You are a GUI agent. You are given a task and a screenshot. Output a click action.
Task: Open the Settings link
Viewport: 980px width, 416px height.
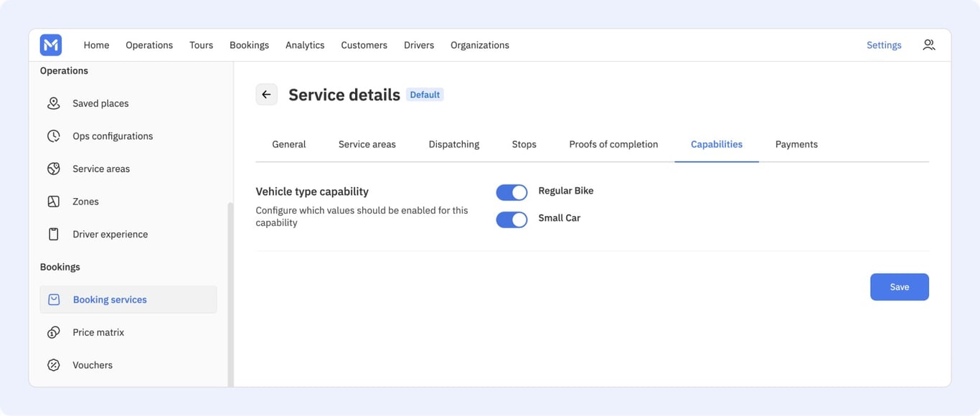tap(884, 44)
